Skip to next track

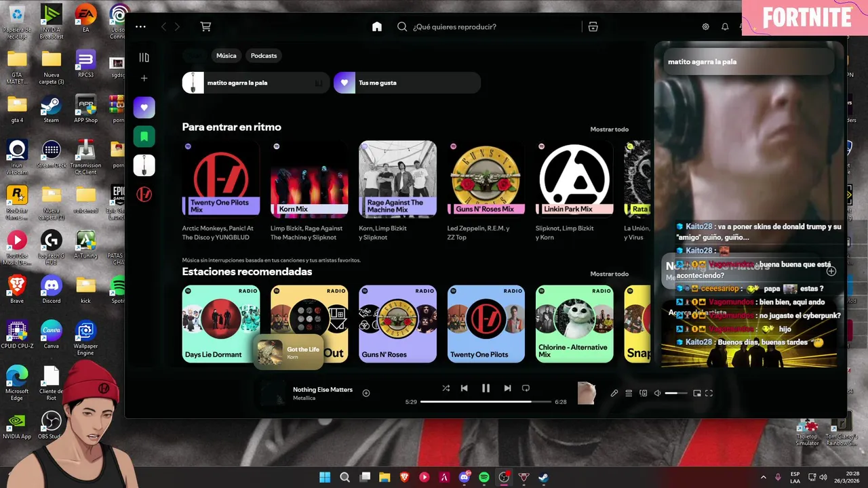[x=507, y=388]
